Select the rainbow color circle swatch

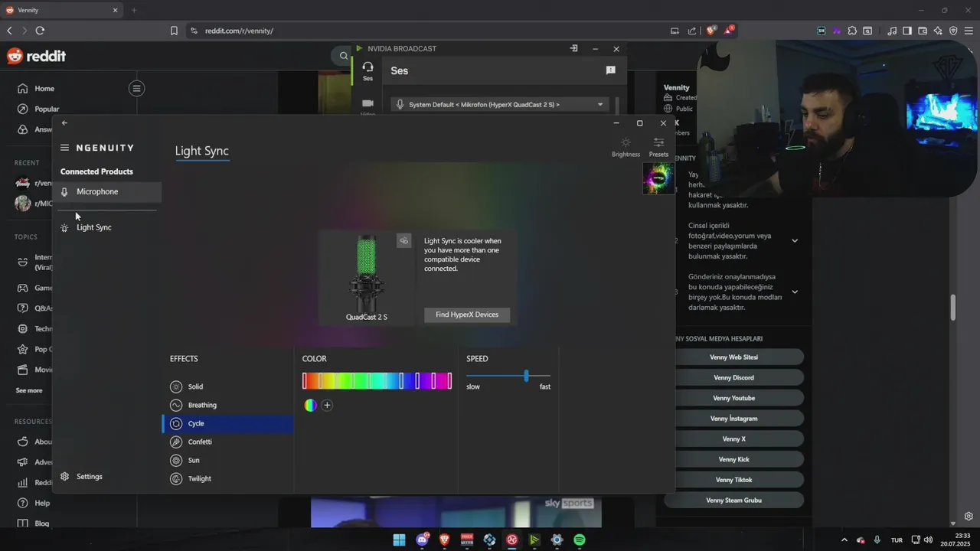[x=310, y=406]
